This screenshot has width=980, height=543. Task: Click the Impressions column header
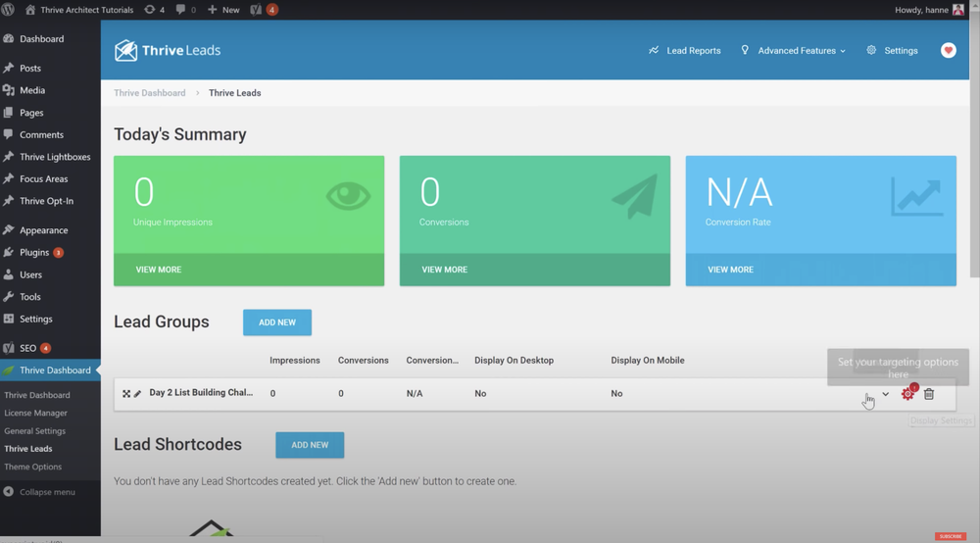(295, 361)
